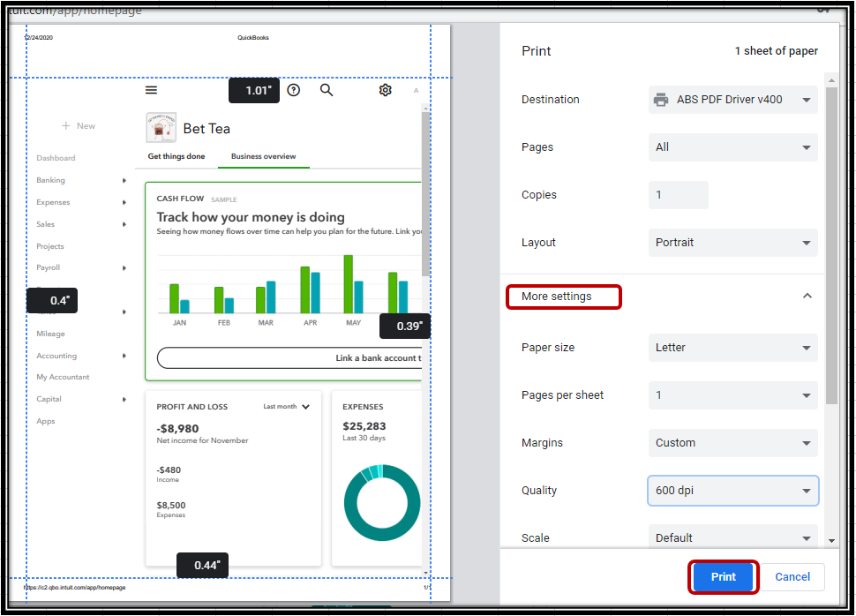Expand the Accounting sidebar arrow
This screenshot has width=856, height=616.
click(x=124, y=356)
